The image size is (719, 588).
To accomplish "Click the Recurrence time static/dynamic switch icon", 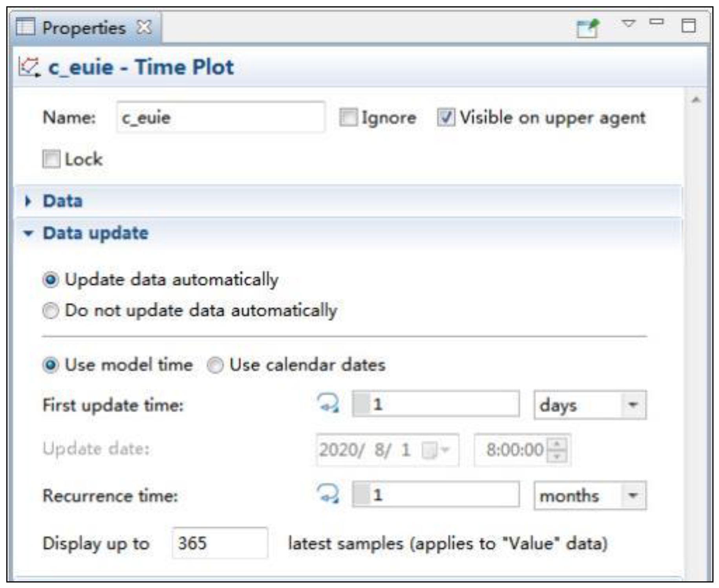I will [x=328, y=494].
